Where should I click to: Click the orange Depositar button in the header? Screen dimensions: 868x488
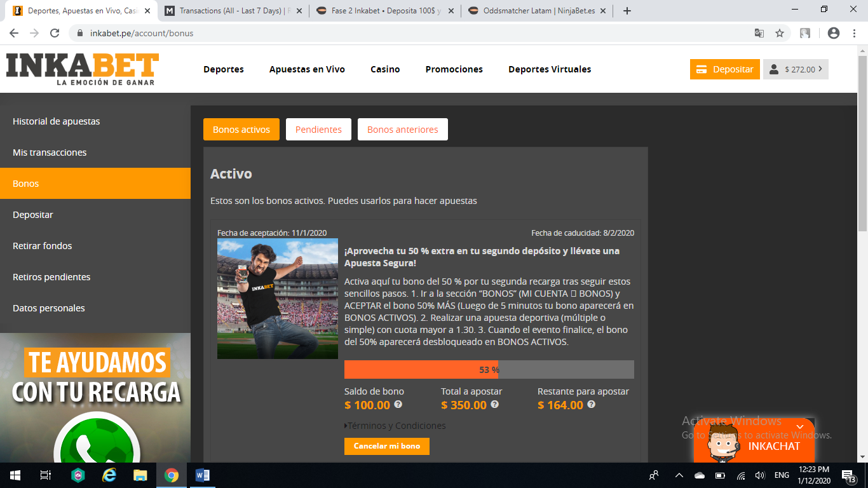725,69
